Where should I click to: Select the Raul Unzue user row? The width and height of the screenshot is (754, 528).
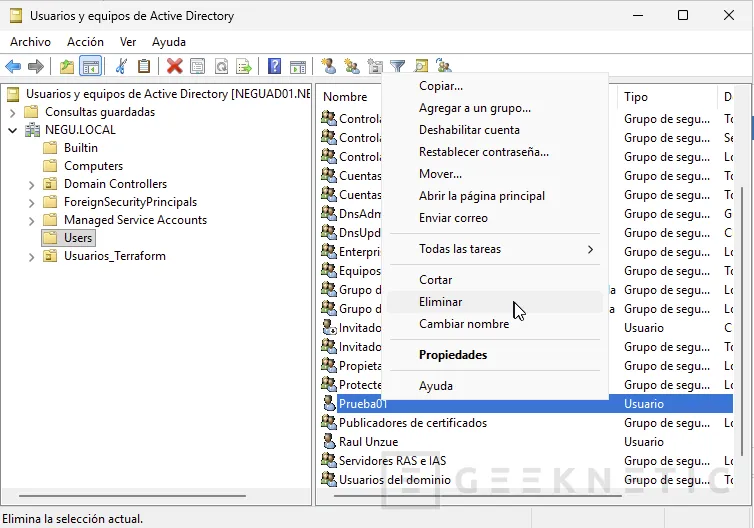click(x=527, y=441)
